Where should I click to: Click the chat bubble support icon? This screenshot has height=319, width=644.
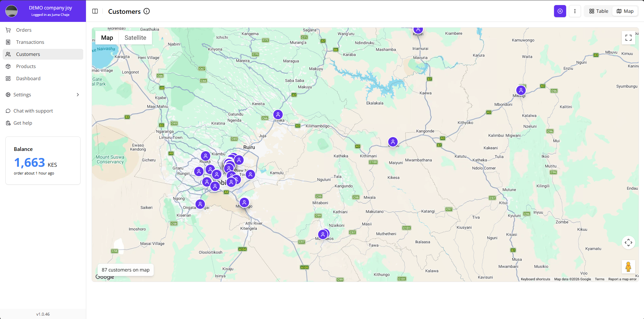pos(8,111)
